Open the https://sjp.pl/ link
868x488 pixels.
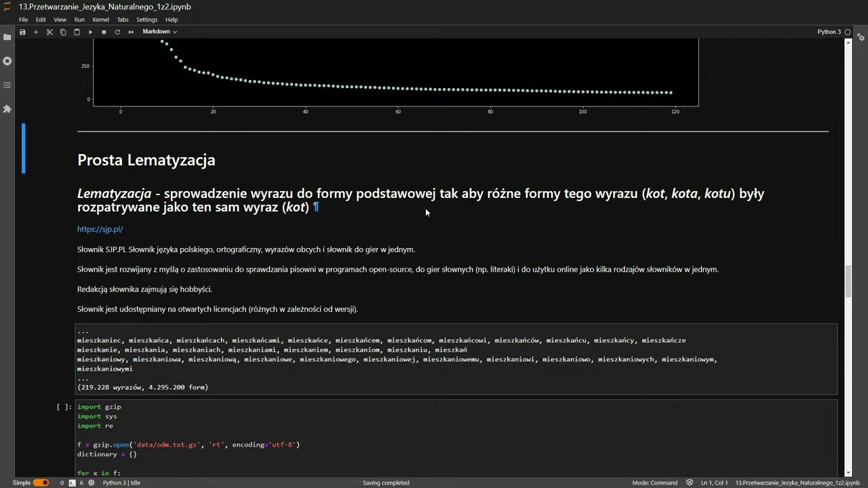[x=100, y=229]
